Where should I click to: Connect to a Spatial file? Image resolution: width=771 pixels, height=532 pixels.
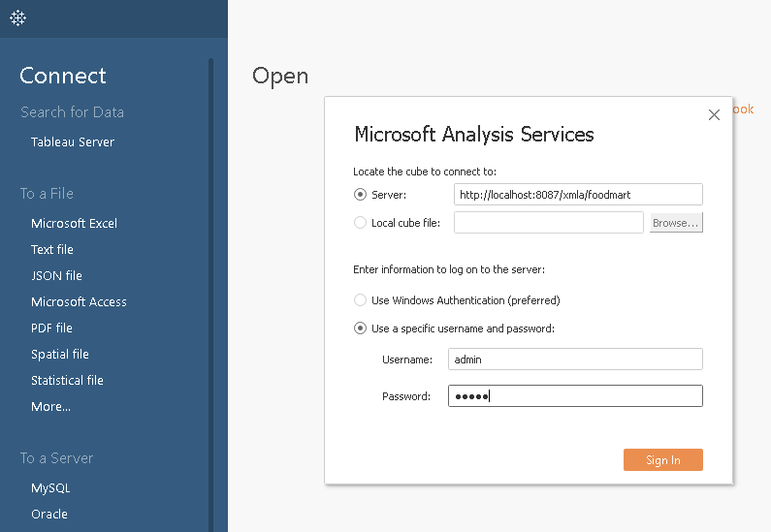click(60, 354)
